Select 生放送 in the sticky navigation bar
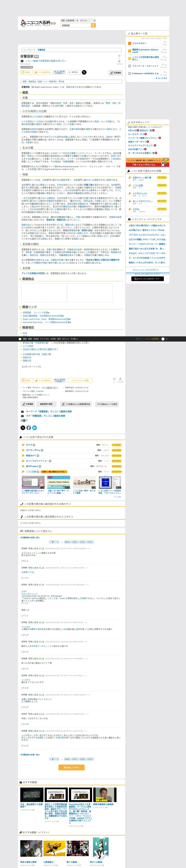Image resolution: width=186 pixels, height=868 pixels. [x=36, y=339]
